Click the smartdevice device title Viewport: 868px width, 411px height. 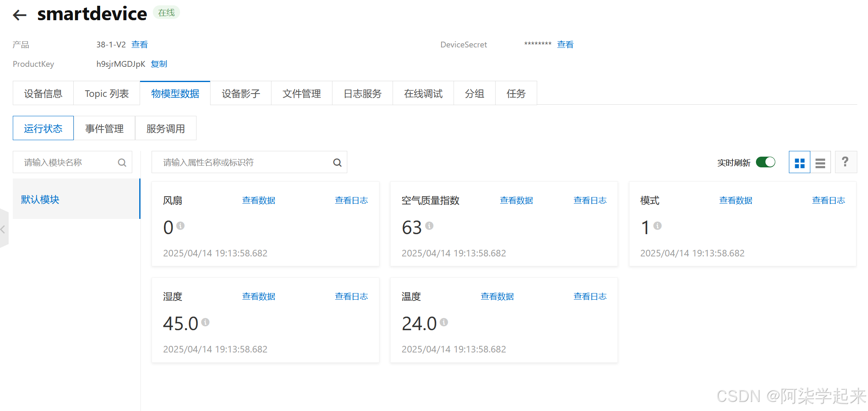point(92,14)
